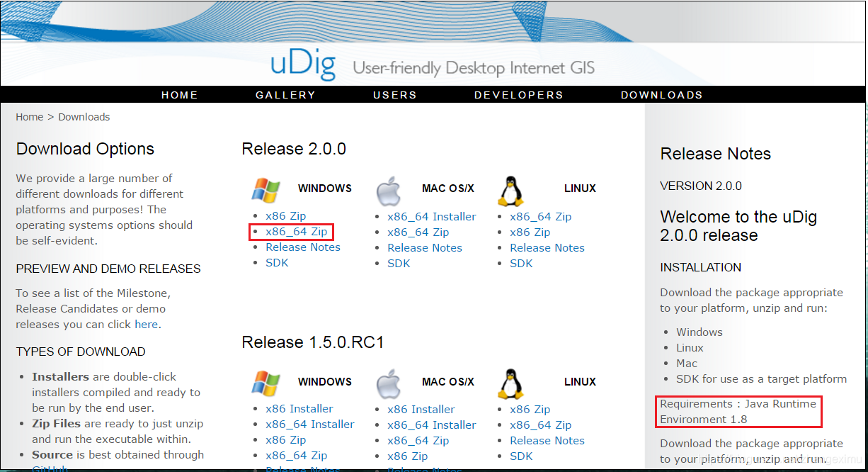The image size is (868, 472).
Task: Click the 'Windows' item in installation list
Action: (699, 332)
